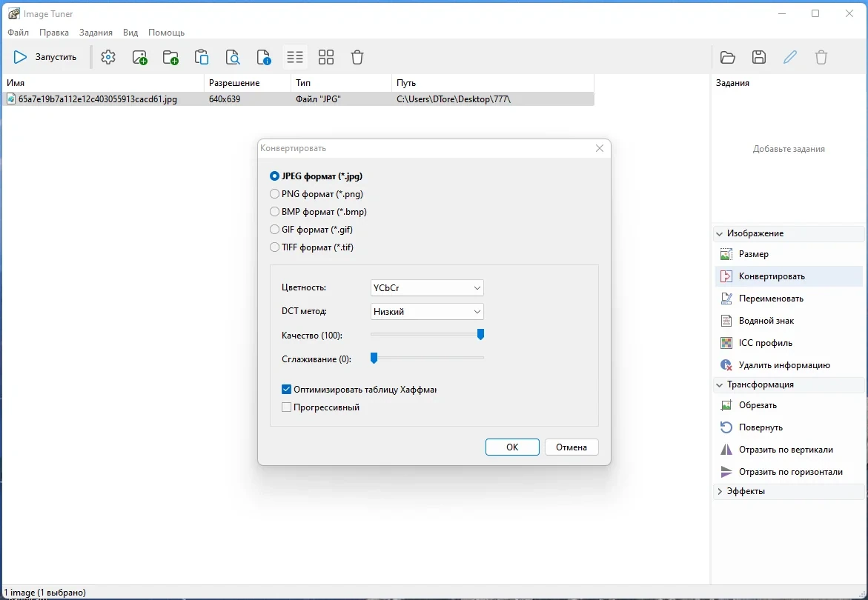The width and height of the screenshot is (868, 600).
Task: Click the add folder icon in toolbar
Action: click(170, 57)
